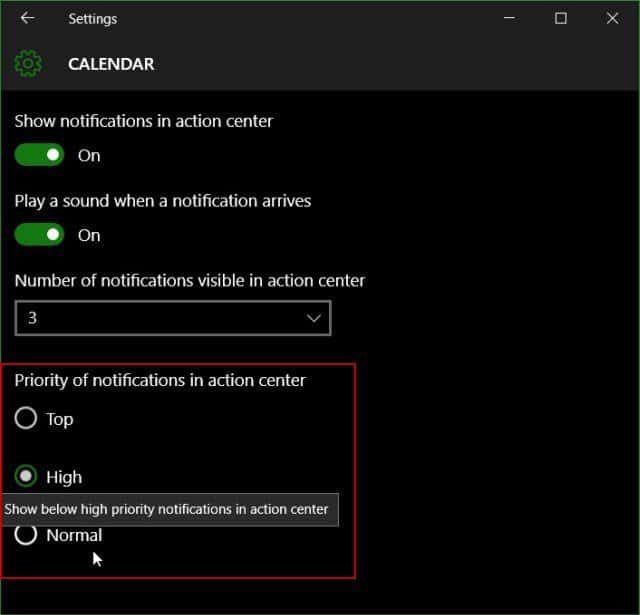Viewport: 640px width, 615px height.
Task: Click the 'Play a sound when a notification arrives' label
Action: coord(163,201)
